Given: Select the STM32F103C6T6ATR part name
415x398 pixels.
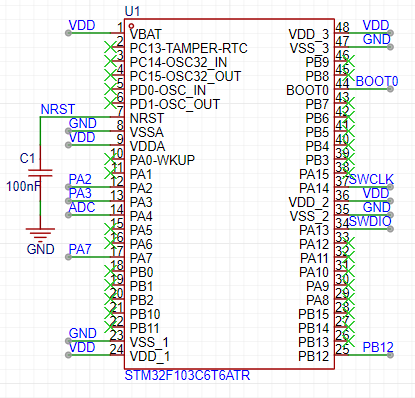Looking at the screenshot, I should tap(187, 376).
